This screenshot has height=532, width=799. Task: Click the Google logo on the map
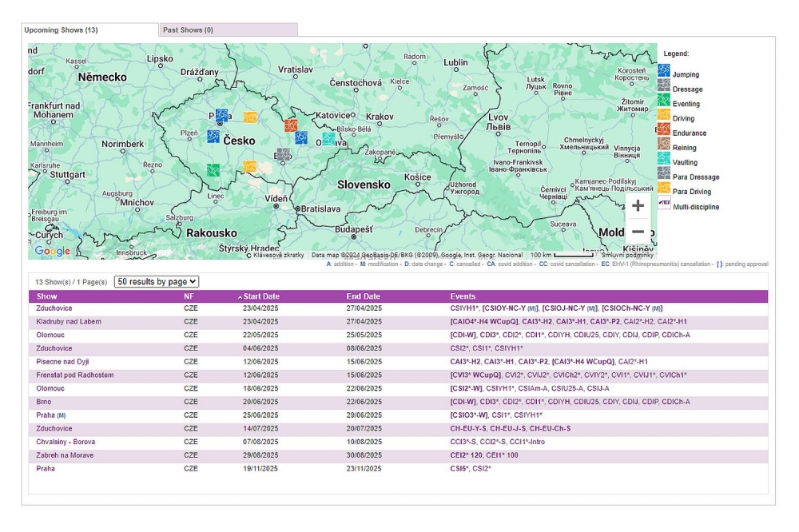click(53, 251)
